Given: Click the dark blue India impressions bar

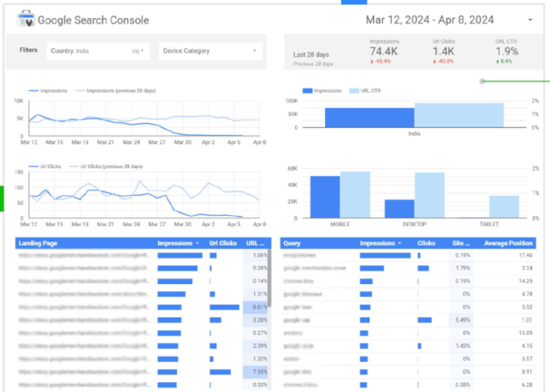Looking at the screenshot, I should [x=370, y=117].
